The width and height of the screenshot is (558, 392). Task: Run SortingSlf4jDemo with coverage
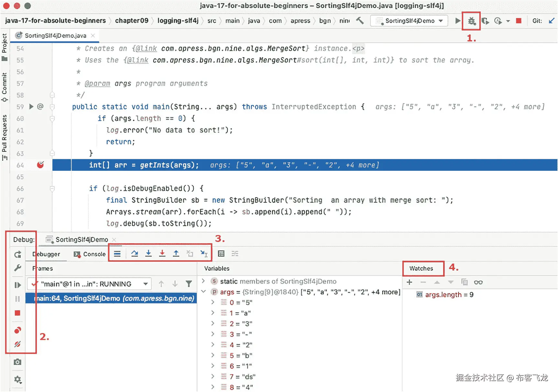[485, 21]
